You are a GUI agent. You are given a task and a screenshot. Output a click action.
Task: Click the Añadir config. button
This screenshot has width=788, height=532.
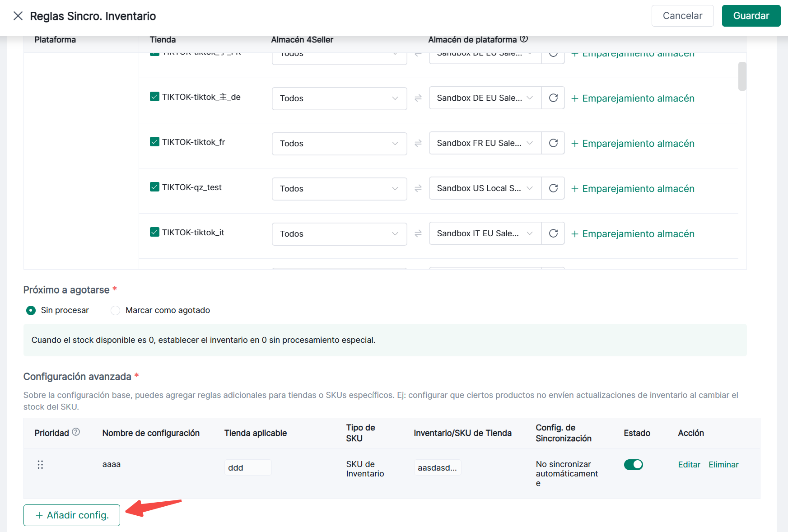pos(72,515)
